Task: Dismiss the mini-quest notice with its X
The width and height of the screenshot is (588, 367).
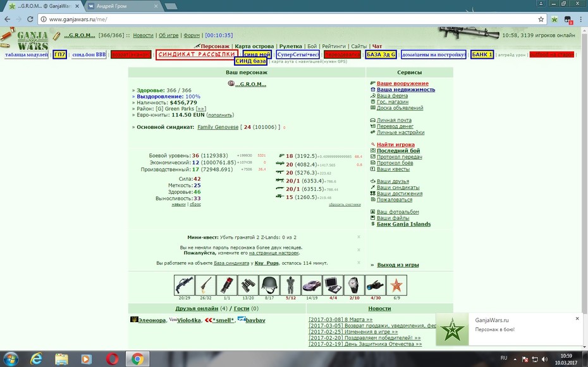Action: click(x=359, y=237)
